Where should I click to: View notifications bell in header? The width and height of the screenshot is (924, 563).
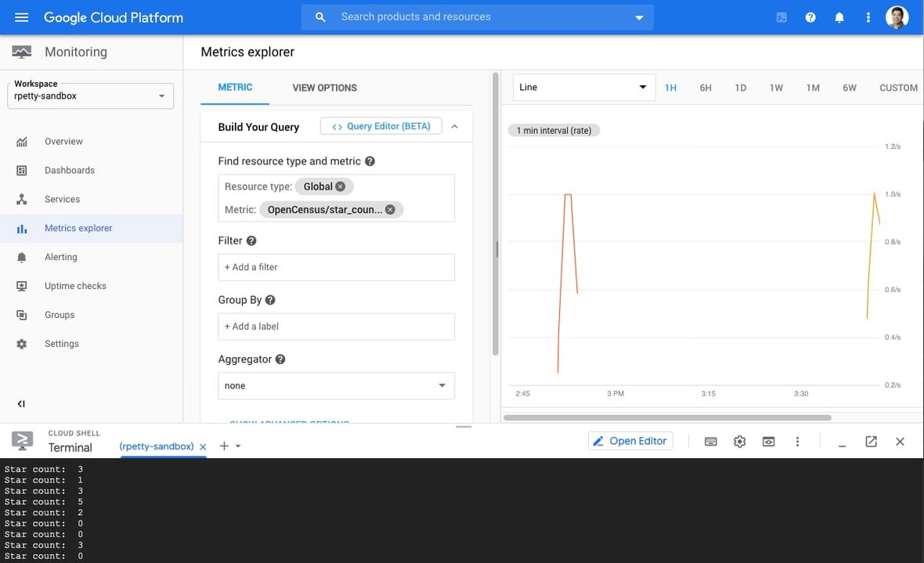839,18
